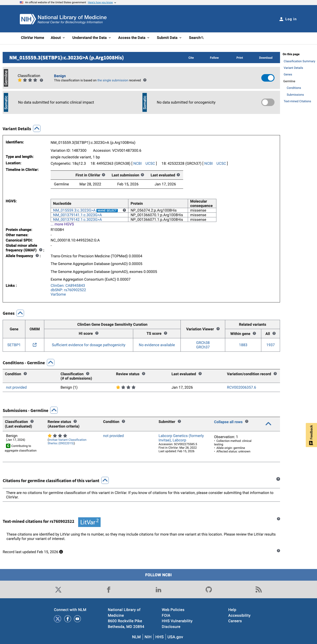317x644 pixels.
Task: Expand 'Here's how you know' banner
Action: [102, 2]
